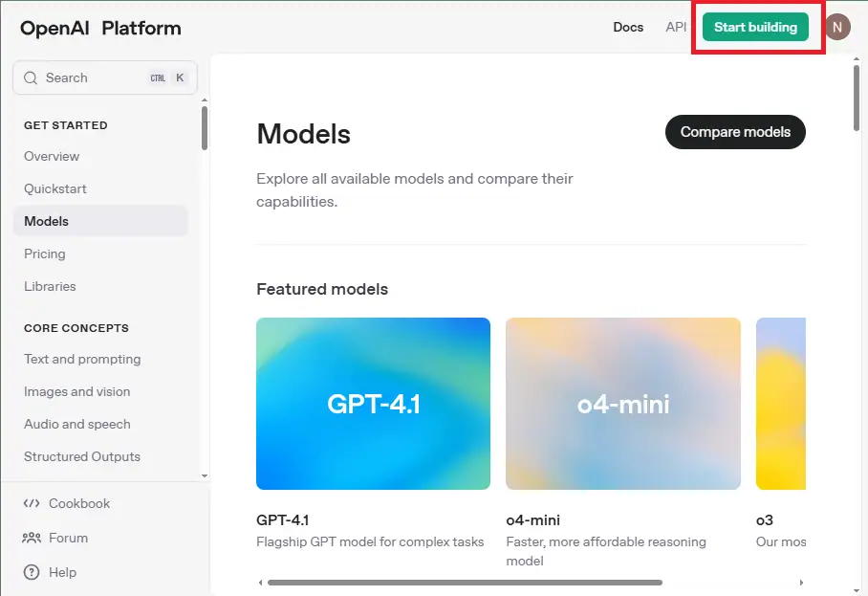Switch to the API tab
Viewport: 868px width, 596px height.
[x=676, y=28]
